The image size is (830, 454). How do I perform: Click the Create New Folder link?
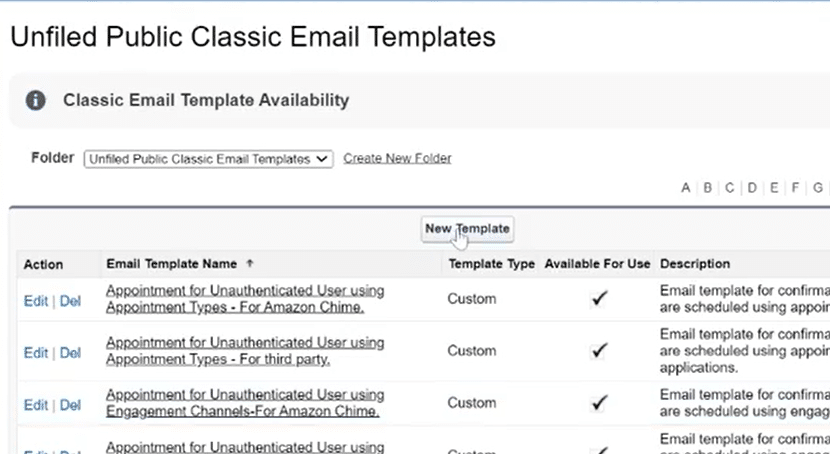pos(397,158)
